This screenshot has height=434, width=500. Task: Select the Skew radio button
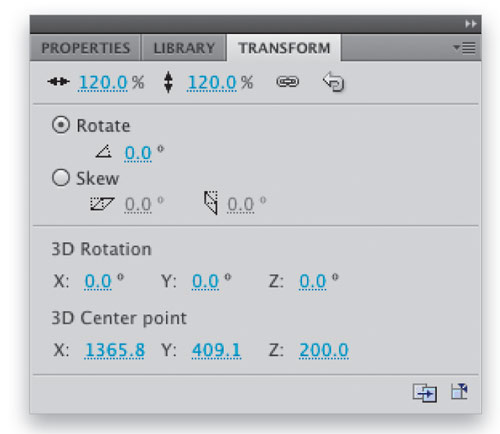[61, 178]
